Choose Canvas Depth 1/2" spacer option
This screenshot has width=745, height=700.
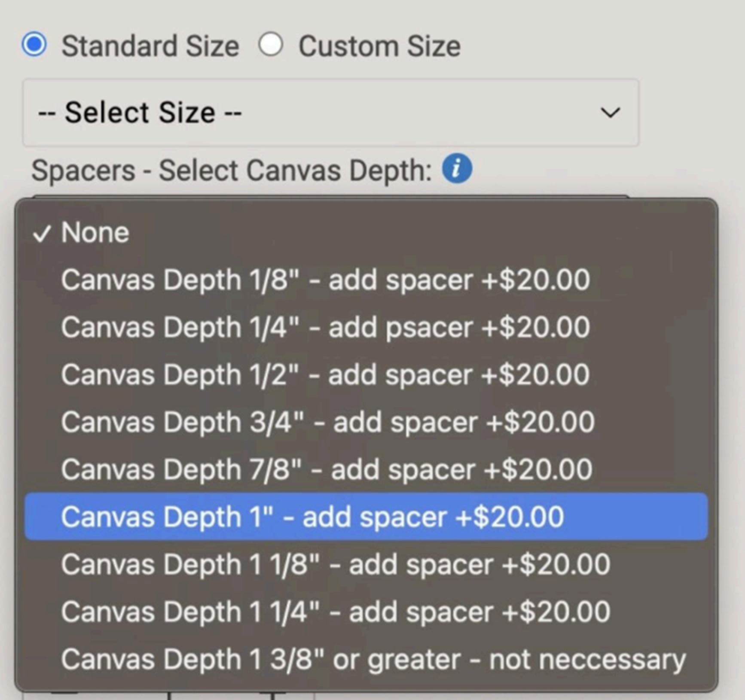coord(325,374)
